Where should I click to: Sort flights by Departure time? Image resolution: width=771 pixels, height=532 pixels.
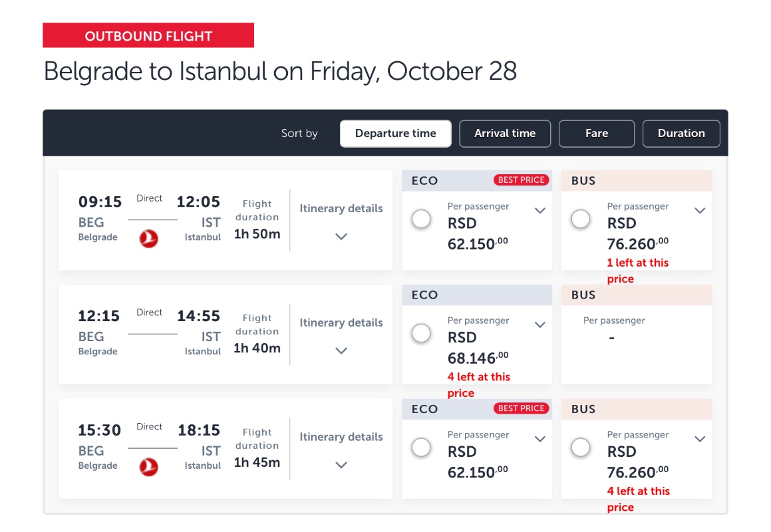point(396,134)
